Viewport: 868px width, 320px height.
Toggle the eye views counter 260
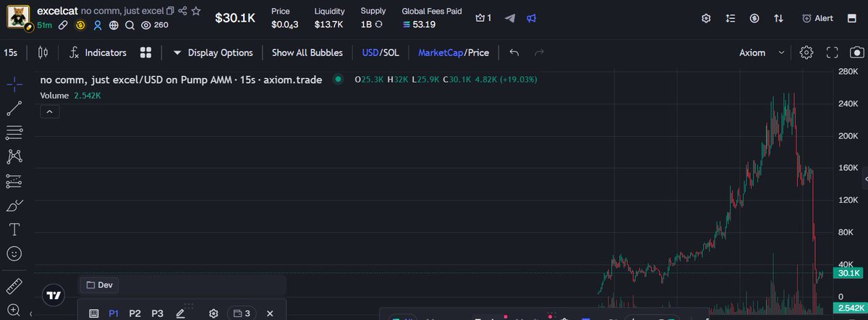point(156,25)
